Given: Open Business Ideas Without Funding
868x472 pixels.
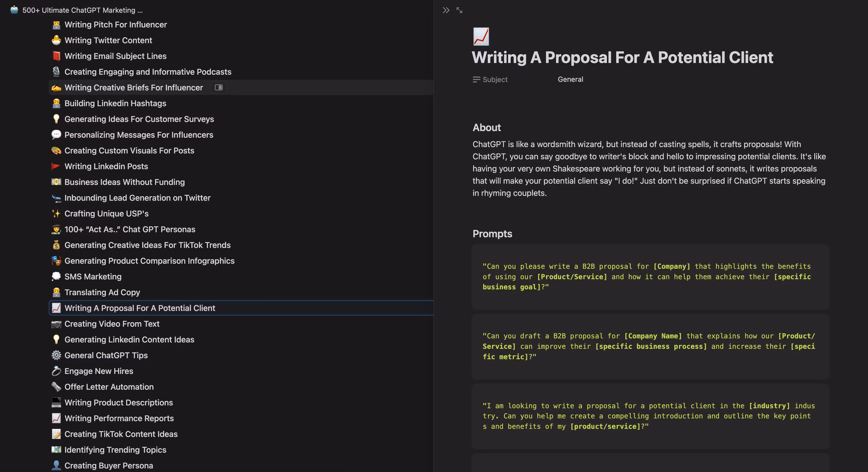Looking at the screenshot, I should (124, 182).
